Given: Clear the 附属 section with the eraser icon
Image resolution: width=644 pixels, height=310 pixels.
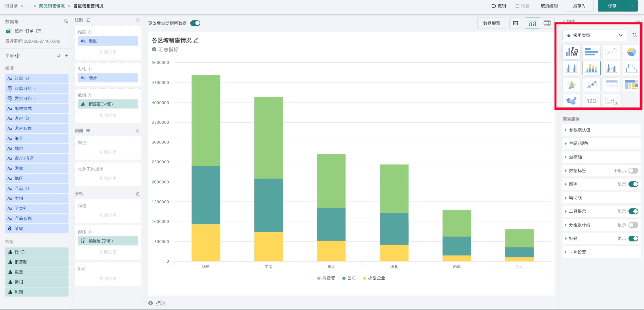Looking at the screenshot, I should [138, 131].
